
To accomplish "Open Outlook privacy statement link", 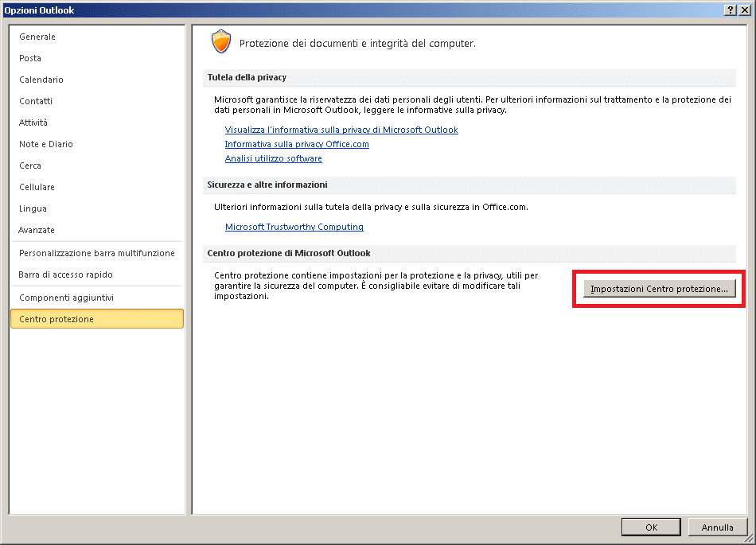I will coord(341,130).
